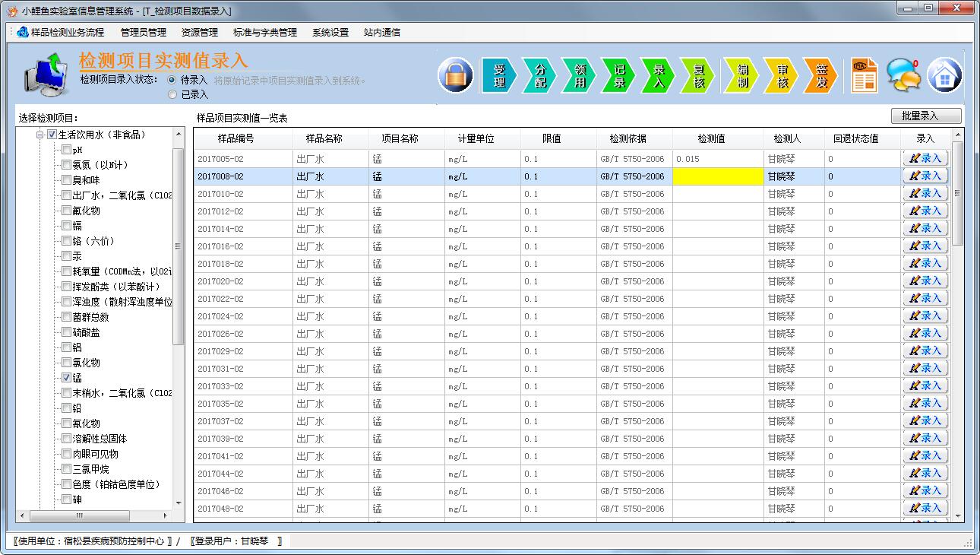The width and height of the screenshot is (980, 555).
Task: Check the 三氯甲烷 checkbox
Action: click(x=67, y=469)
